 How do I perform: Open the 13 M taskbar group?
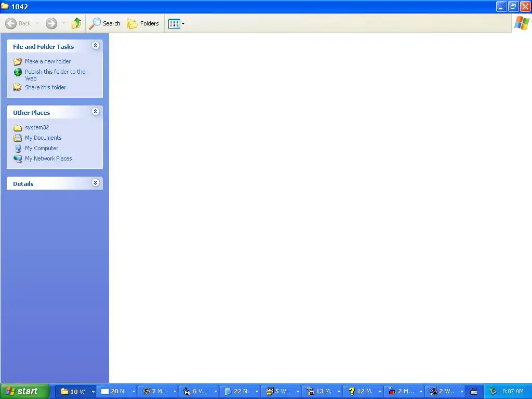pyautogui.click(x=322, y=391)
